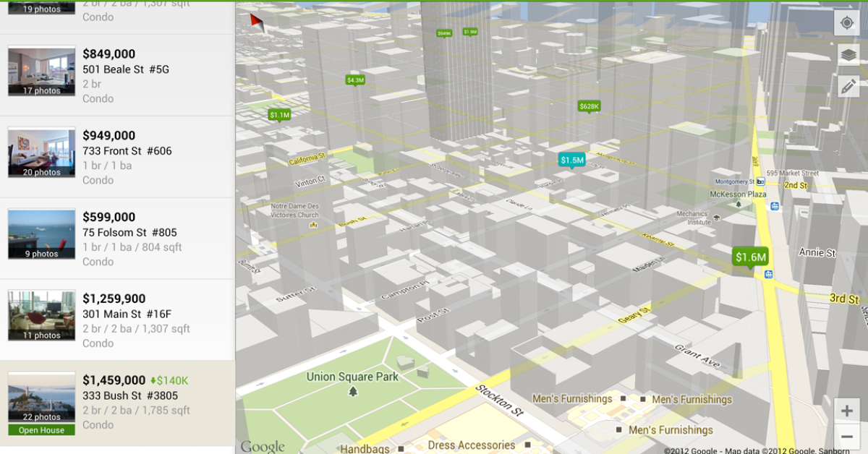Open the map layers button
The height and width of the screenshot is (454, 868).
tap(846, 55)
